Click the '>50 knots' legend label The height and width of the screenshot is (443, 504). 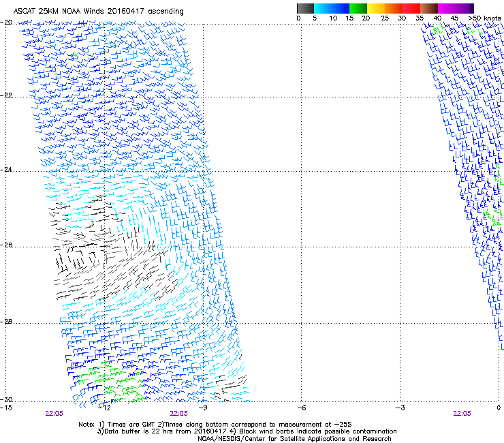click(484, 18)
